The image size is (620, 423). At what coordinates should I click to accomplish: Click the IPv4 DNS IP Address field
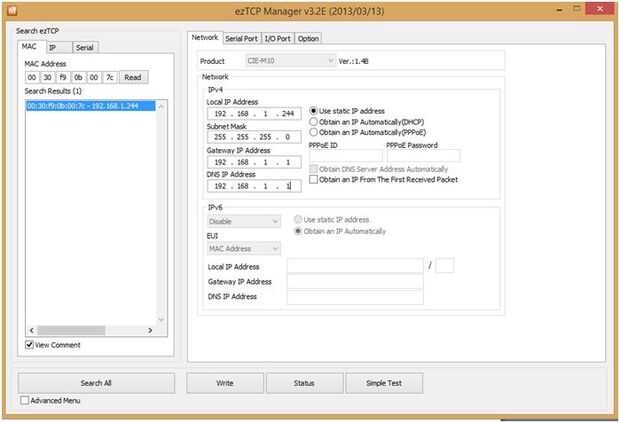[x=254, y=186]
